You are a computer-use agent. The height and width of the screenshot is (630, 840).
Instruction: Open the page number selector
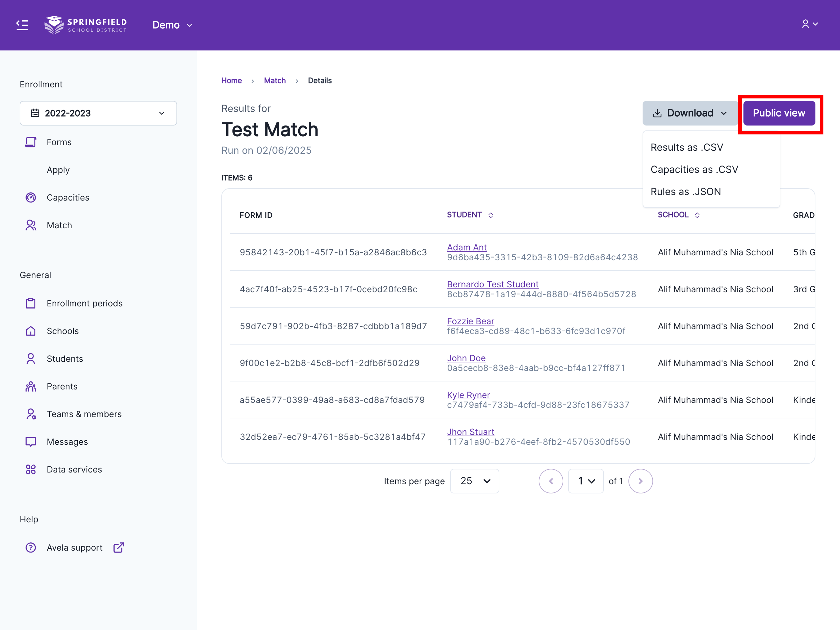pyautogui.click(x=585, y=481)
